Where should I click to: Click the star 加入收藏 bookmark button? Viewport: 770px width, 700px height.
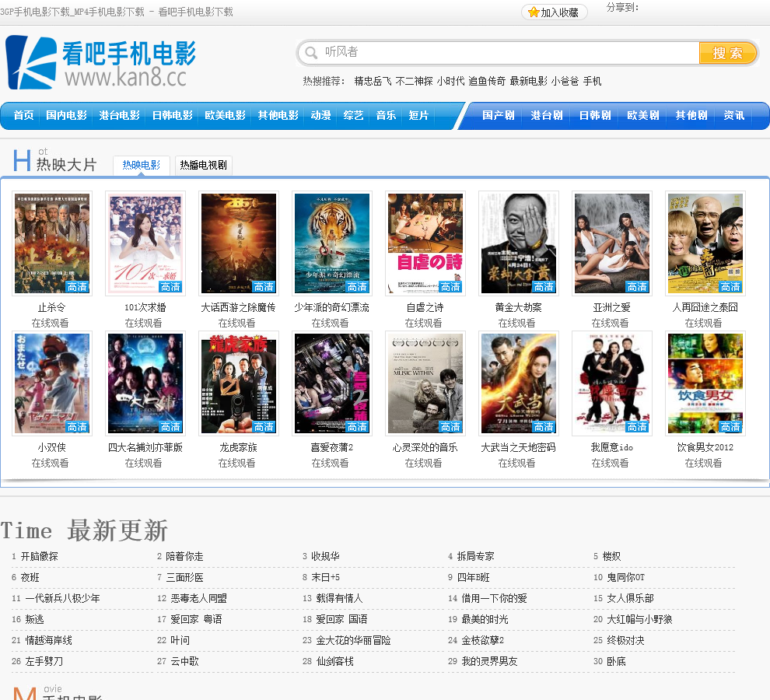point(555,12)
